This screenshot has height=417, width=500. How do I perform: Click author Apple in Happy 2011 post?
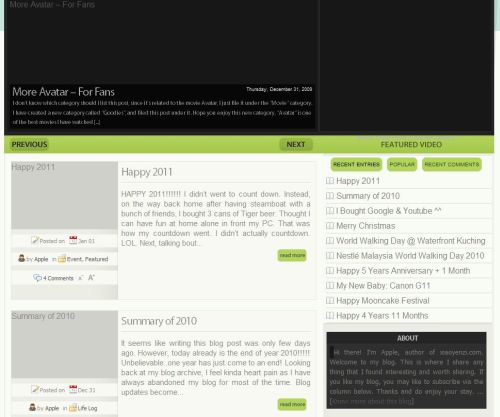point(41,259)
